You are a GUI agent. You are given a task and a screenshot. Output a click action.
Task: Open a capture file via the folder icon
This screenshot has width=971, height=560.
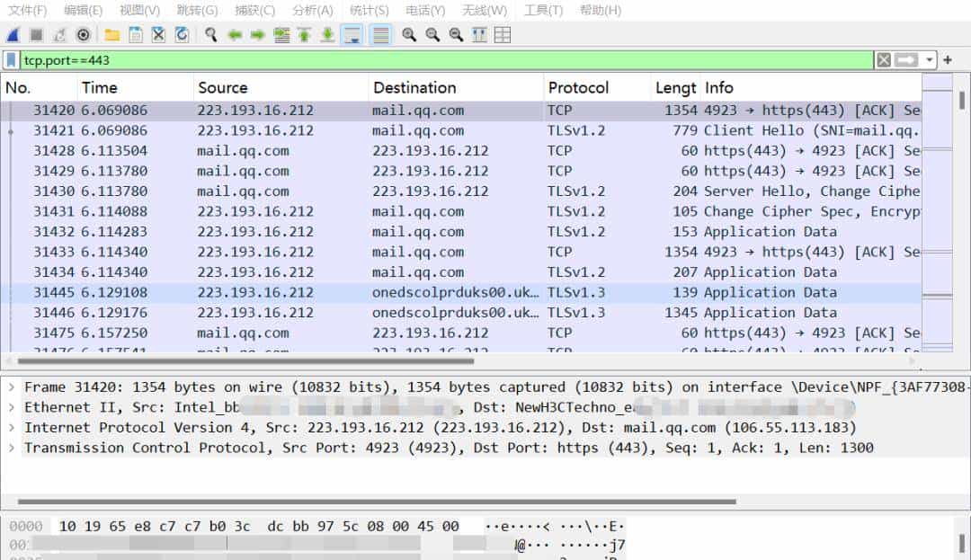coord(112,35)
